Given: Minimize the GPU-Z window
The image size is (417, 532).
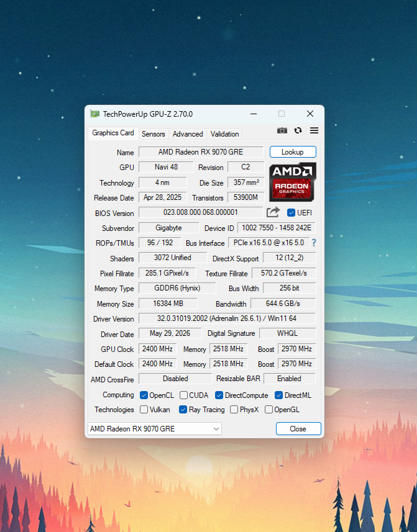Looking at the screenshot, I should (254, 114).
